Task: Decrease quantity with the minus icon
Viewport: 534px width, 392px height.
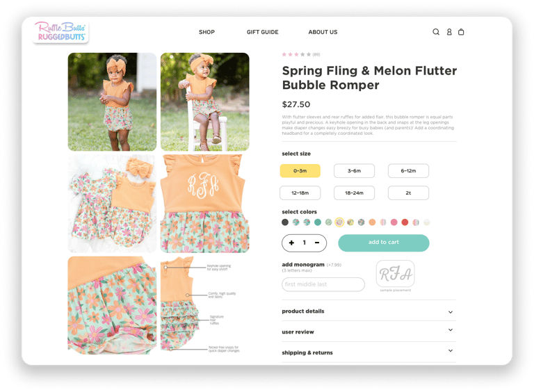Action: 317,243
